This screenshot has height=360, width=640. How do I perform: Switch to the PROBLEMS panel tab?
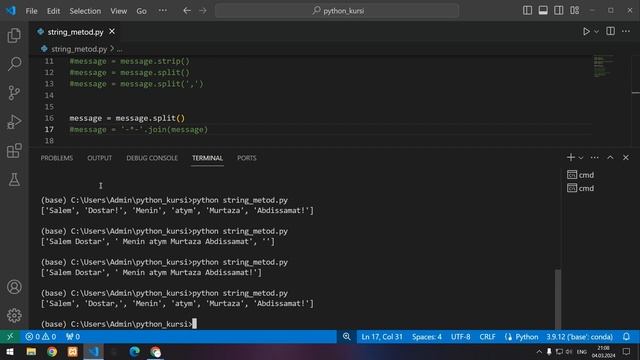coord(57,158)
